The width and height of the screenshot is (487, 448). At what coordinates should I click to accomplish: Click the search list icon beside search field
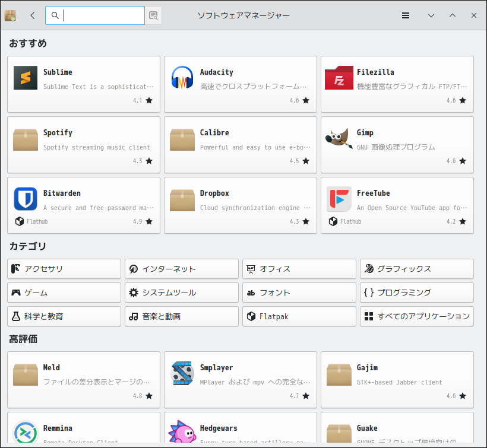[153, 15]
